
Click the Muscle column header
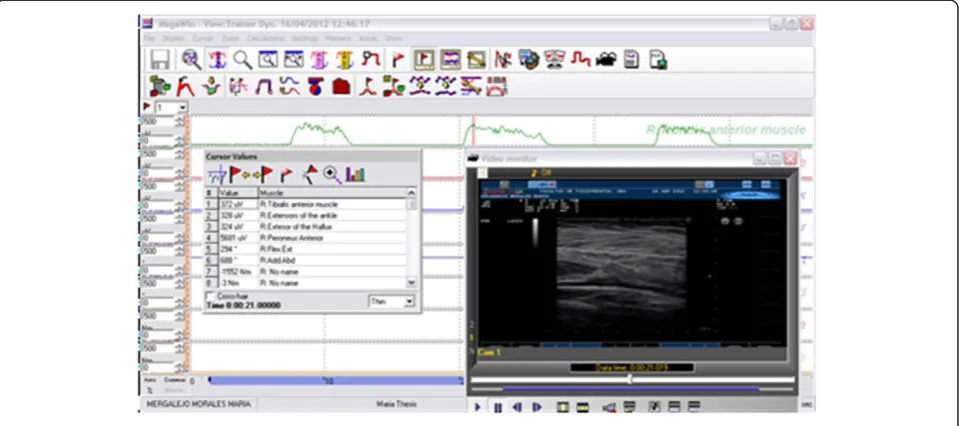(332, 192)
